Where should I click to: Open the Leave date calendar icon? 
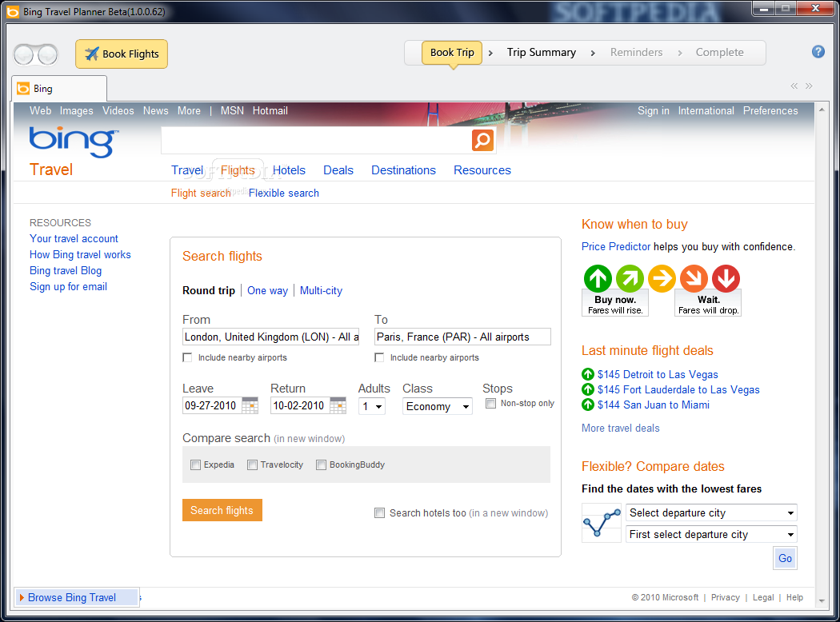pos(250,406)
